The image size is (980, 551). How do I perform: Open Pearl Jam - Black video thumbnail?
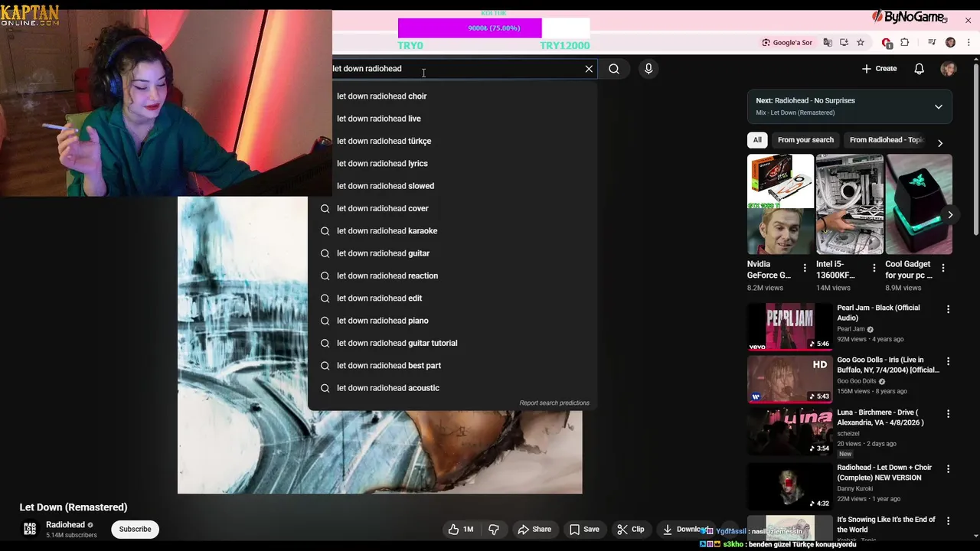point(789,327)
